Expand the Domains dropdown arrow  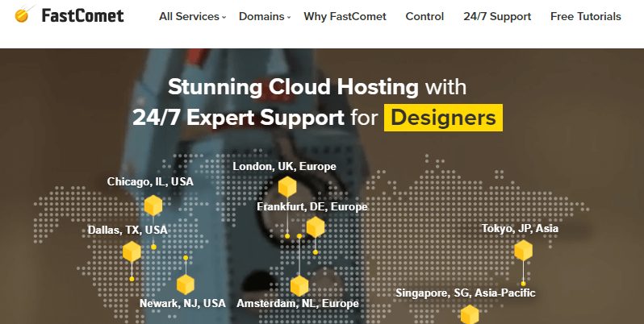pos(289,17)
